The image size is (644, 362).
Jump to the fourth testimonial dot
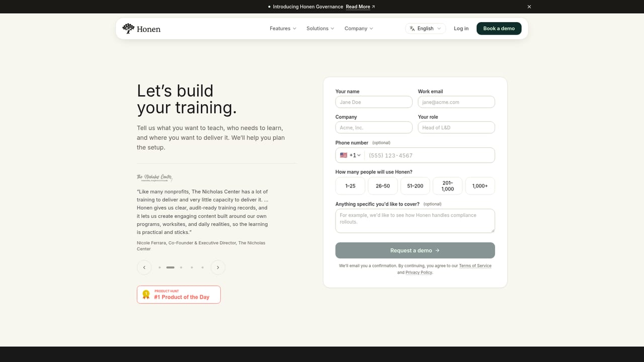point(192,267)
